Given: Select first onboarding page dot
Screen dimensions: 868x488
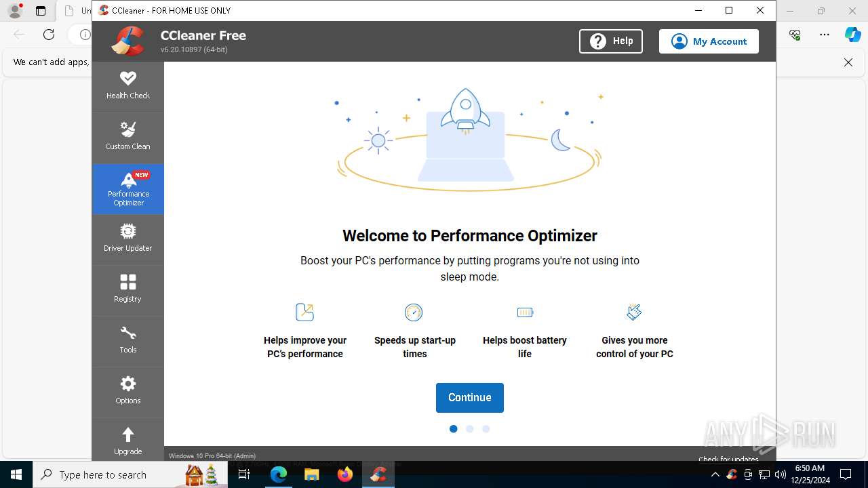Looking at the screenshot, I should click(x=453, y=429).
